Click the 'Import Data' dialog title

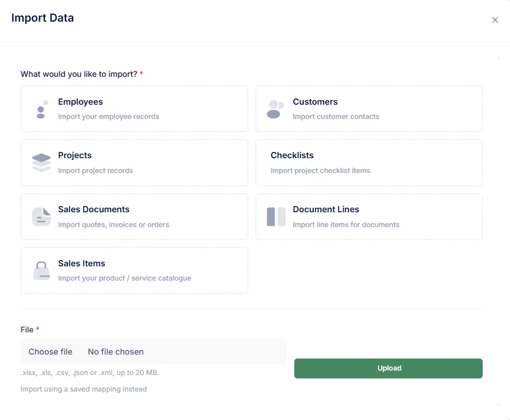tap(43, 18)
